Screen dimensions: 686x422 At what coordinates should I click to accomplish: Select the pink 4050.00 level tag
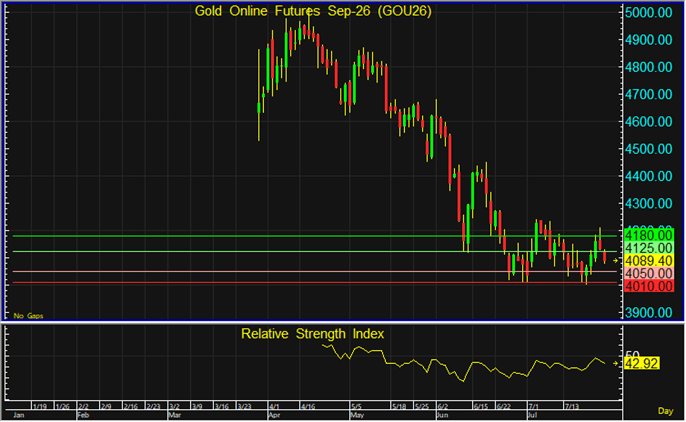tap(649, 274)
